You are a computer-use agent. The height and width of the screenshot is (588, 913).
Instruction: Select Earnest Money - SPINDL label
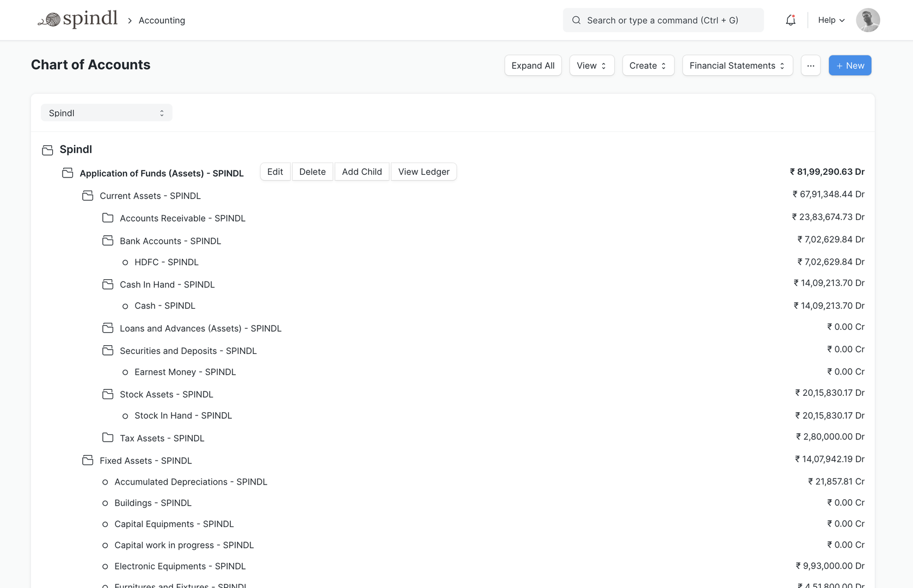pos(185,372)
